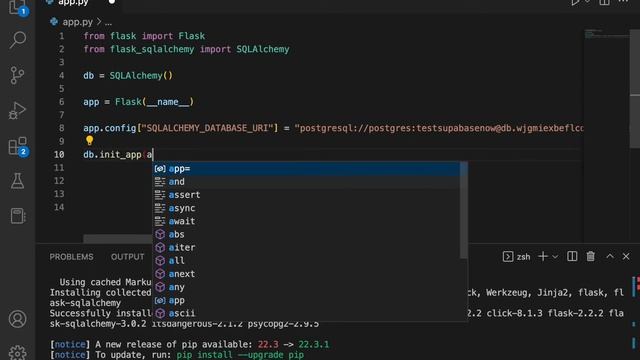Switch to the OUTPUT tab
The image size is (640, 360).
(127, 257)
